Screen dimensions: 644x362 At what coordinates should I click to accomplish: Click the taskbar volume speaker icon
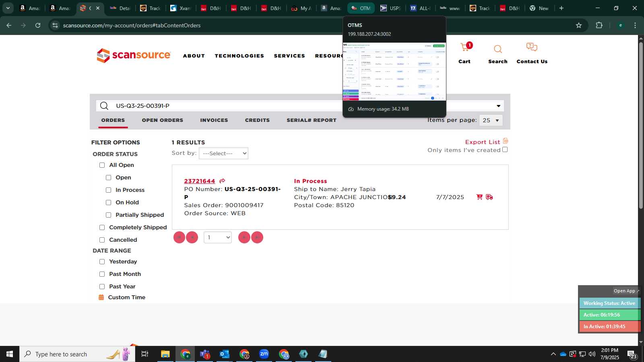(x=592, y=354)
